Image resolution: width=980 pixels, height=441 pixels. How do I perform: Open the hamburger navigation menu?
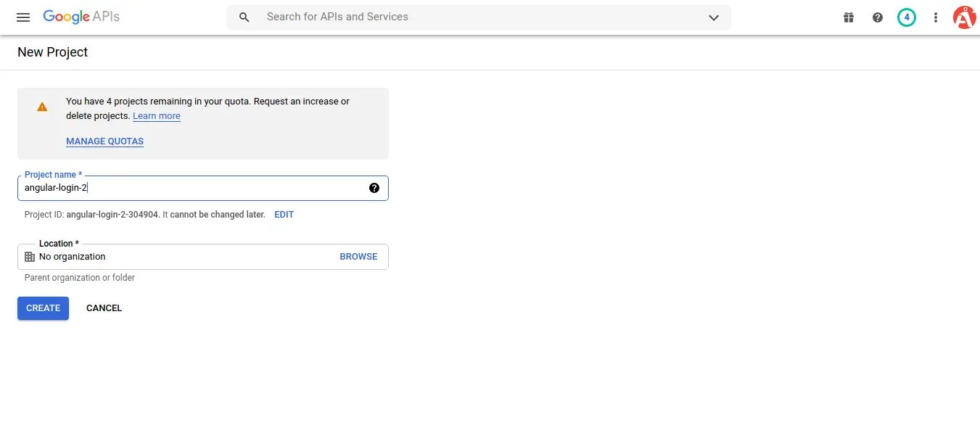pyautogui.click(x=23, y=17)
